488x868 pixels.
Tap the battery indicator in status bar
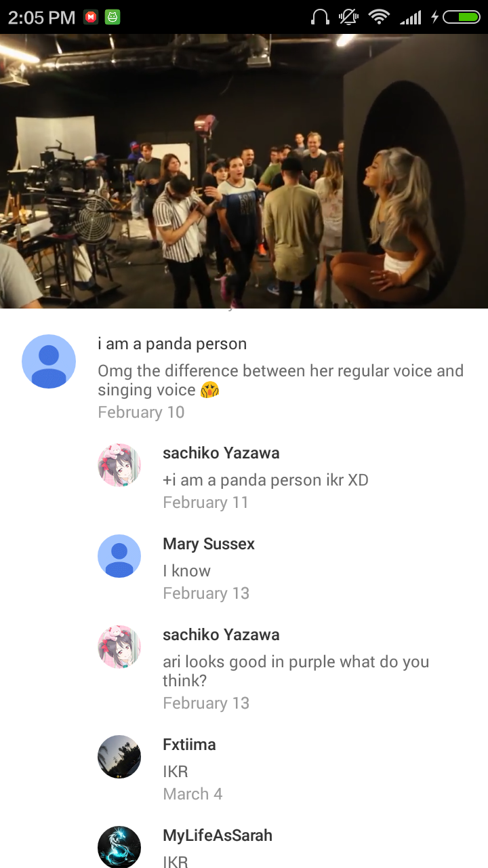[x=462, y=17]
